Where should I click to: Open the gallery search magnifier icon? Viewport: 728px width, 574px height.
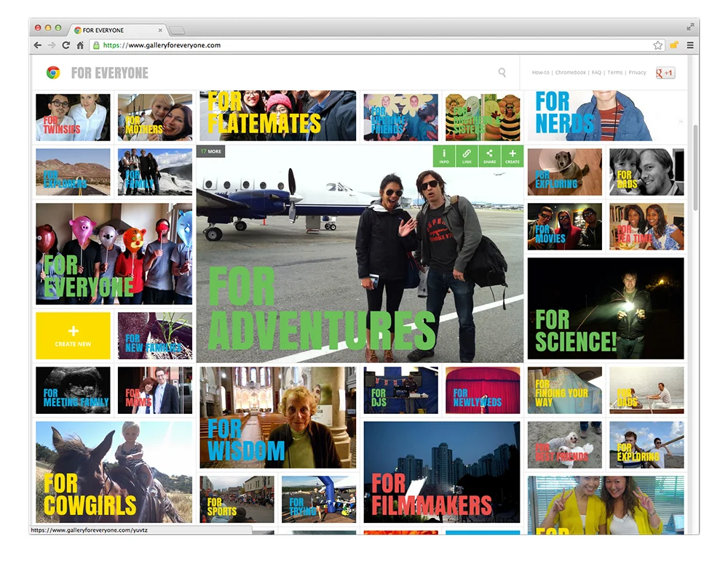(x=502, y=73)
